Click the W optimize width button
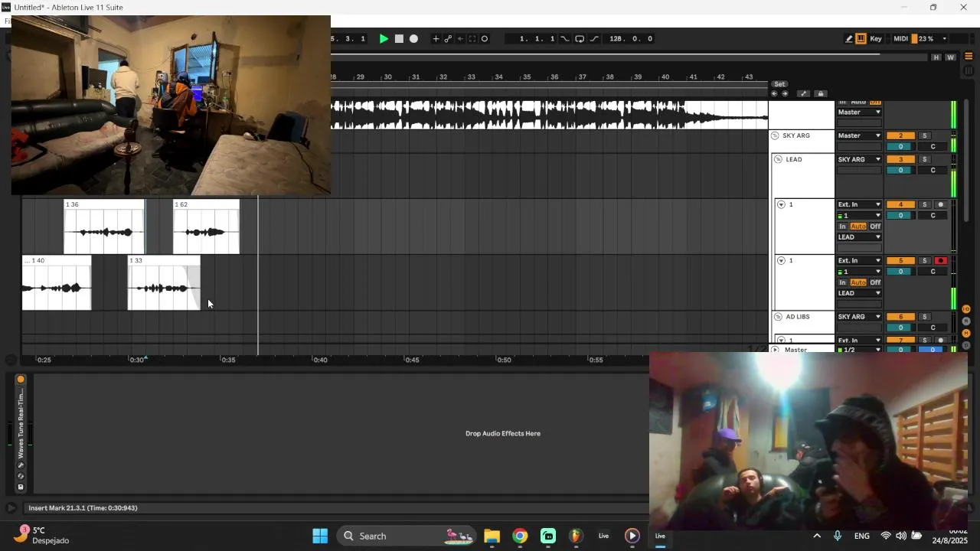The image size is (980, 551). 950,57
